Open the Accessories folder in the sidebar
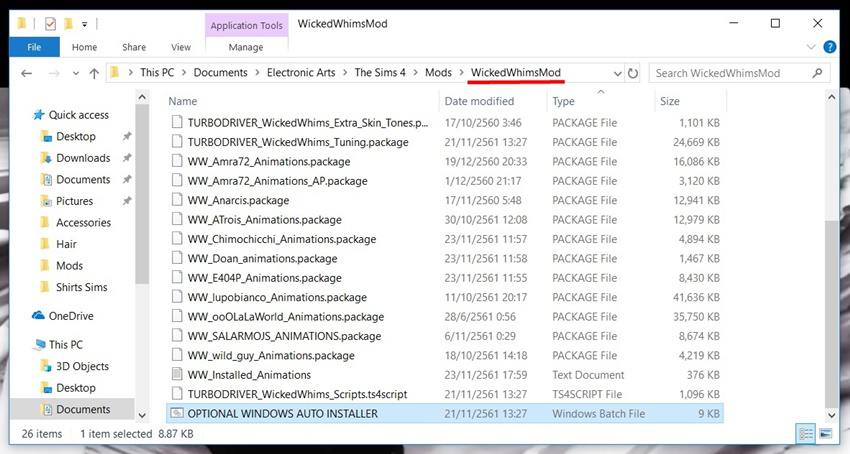 tap(83, 223)
